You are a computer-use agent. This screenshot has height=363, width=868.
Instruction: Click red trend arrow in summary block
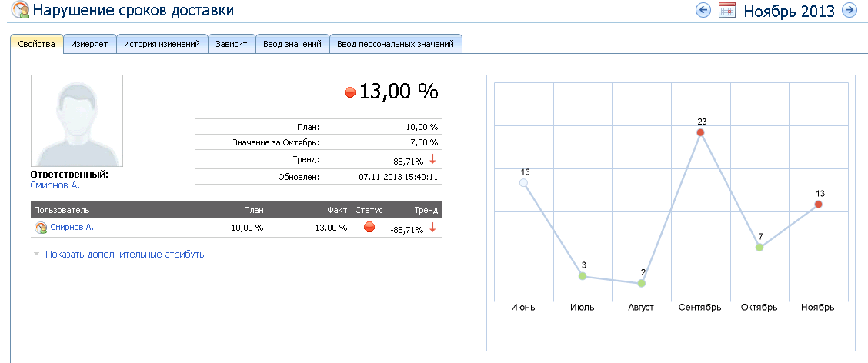point(432,159)
